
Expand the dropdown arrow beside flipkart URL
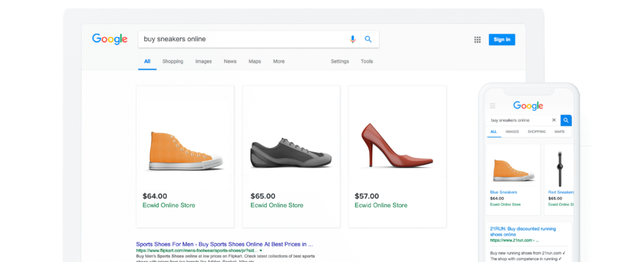click(261, 250)
